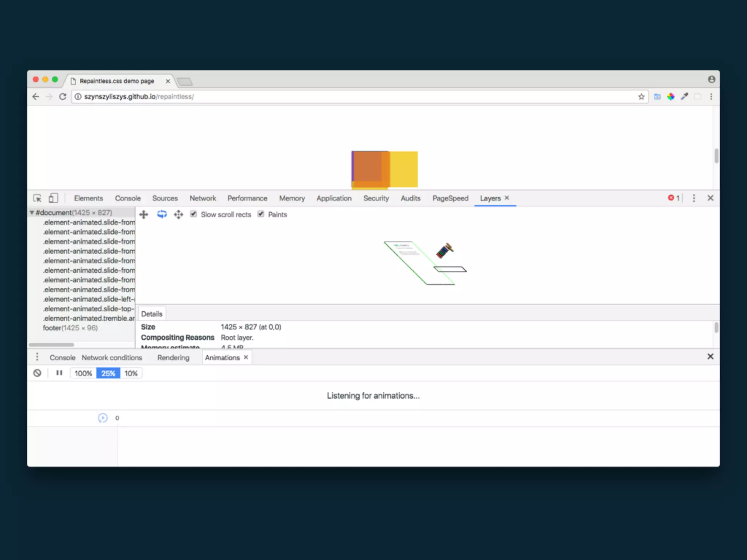Click the red error count icon

pyautogui.click(x=671, y=198)
